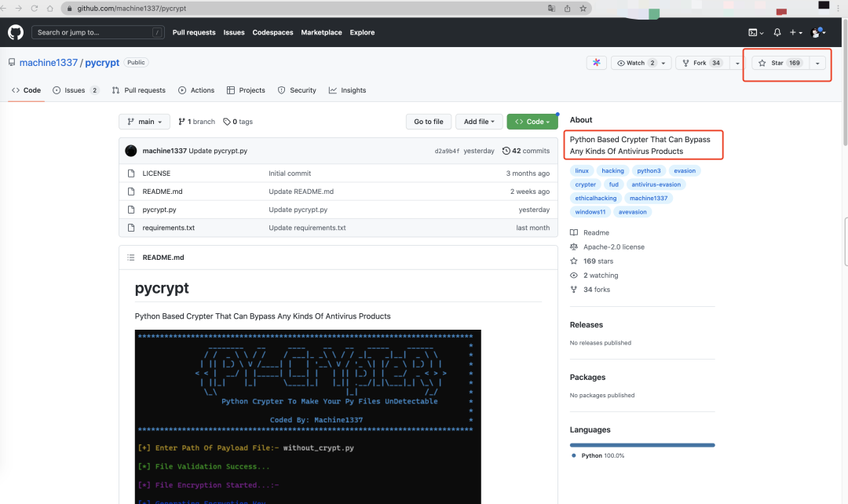Go forward with browser arrow
848x504 pixels.
(x=18, y=8)
